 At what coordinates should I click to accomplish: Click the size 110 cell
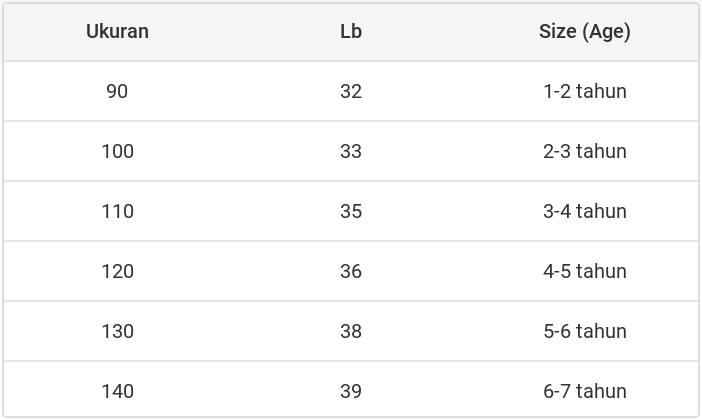tap(117, 211)
